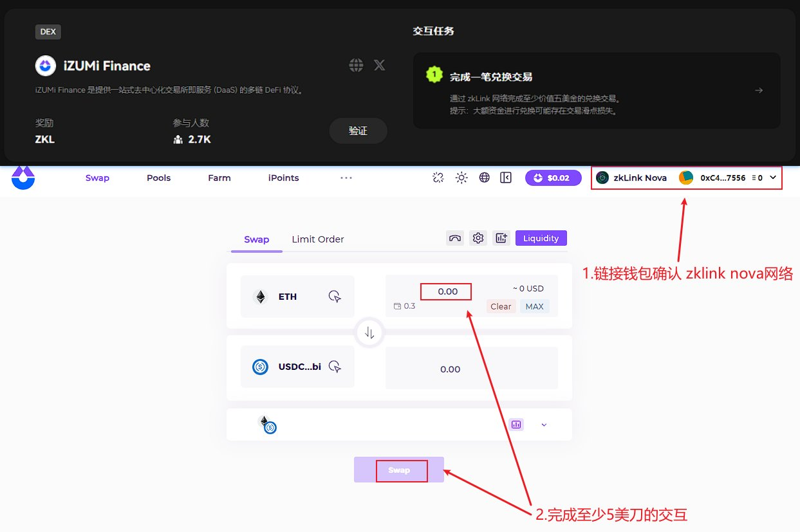Click the ZKL reward text
Viewport: 800px width, 532px height.
[x=45, y=139]
